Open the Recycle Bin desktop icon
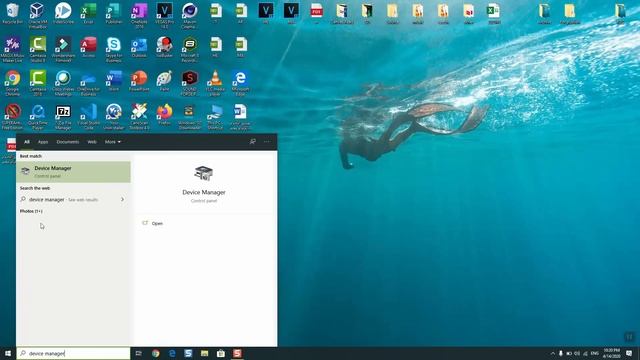640x360 pixels. click(12, 13)
